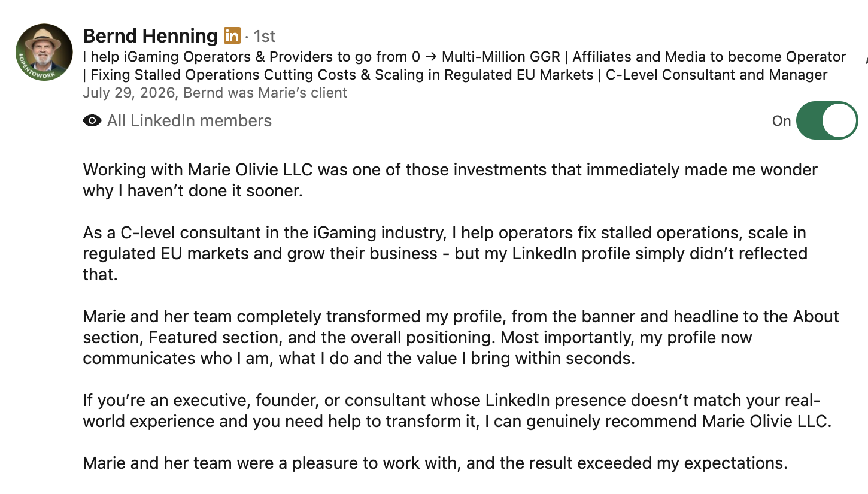Click 'C-Level Consultant and Manager' in headline
The height and width of the screenshot is (494, 868).
click(717, 75)
